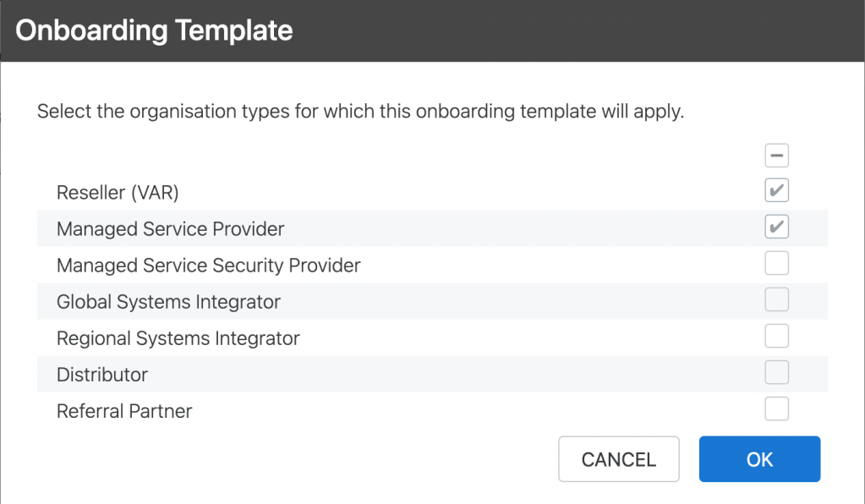865x504 pixels.
Task: Click the organisation types instruction text
Action: 359,112
